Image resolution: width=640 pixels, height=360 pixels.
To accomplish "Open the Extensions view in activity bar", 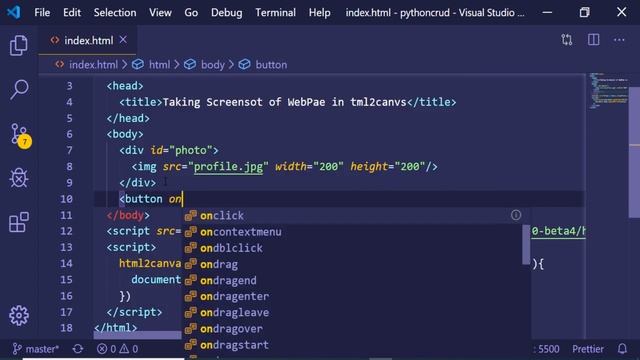I will click(x=19, y=222).
